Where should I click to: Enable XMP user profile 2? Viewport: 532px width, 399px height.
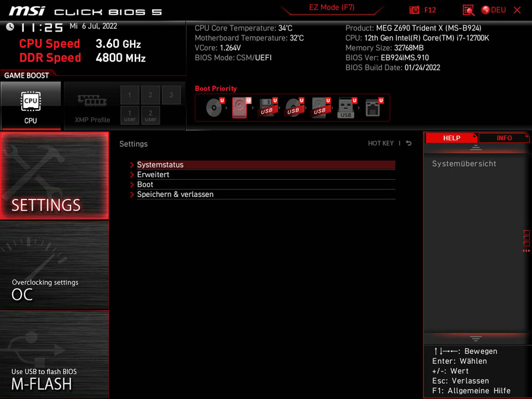coord(151,115)
